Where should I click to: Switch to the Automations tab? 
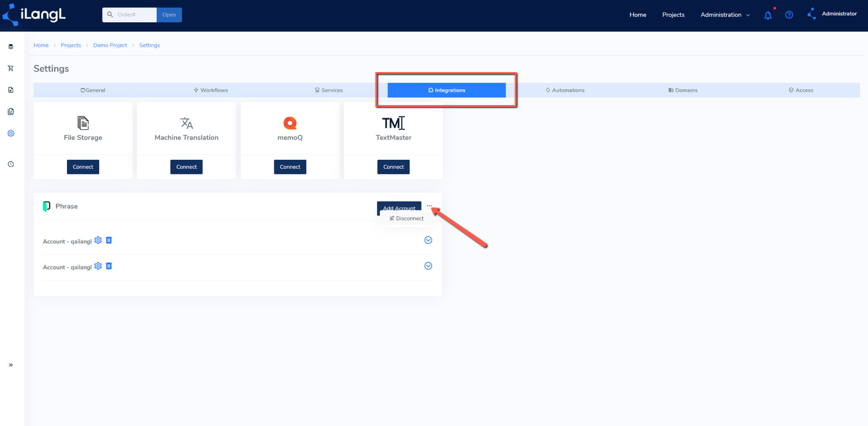[x=565, y=90]
